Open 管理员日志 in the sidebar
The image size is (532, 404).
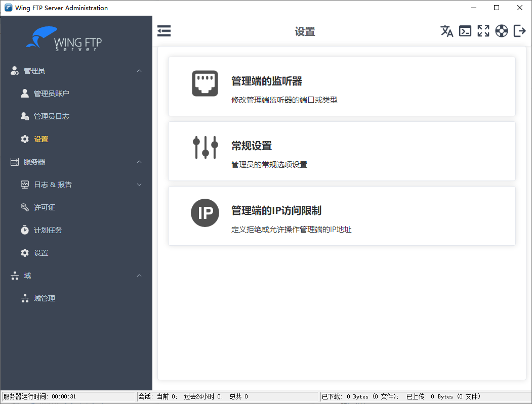click(48, 116)
